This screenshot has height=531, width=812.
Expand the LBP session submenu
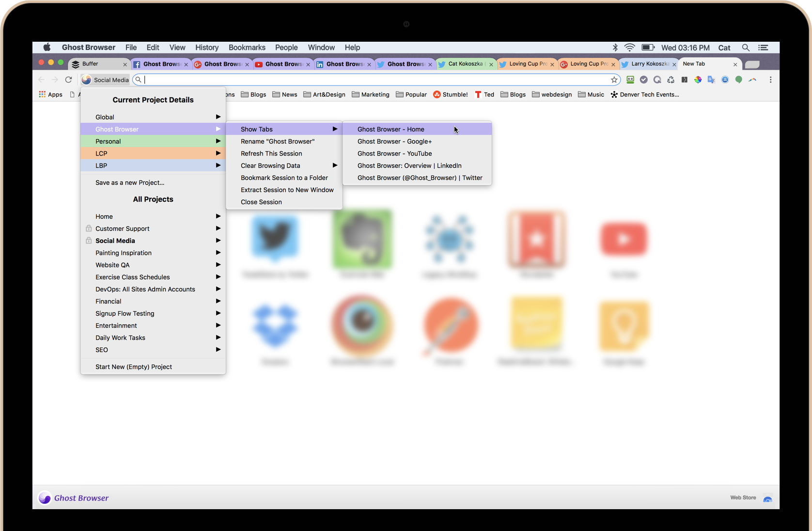(218, 165)
